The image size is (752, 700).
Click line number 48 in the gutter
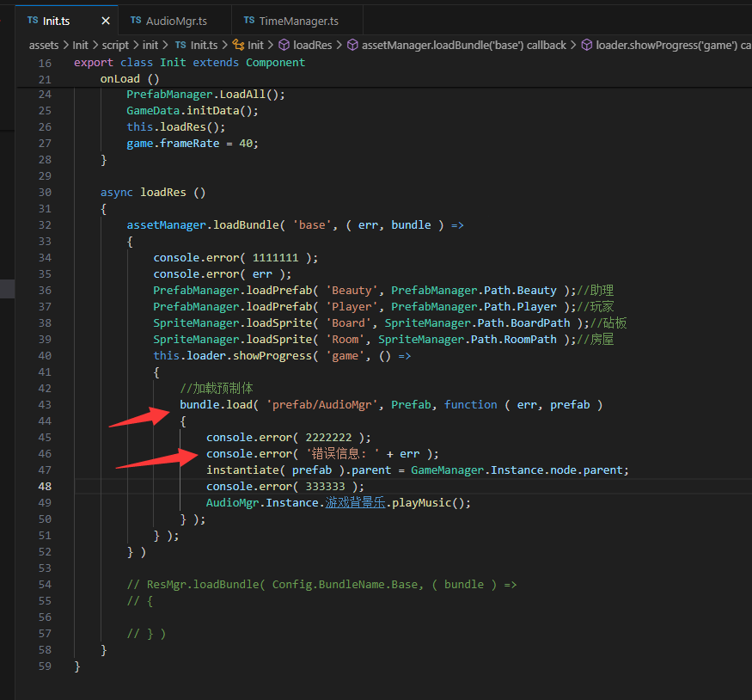(x=45, y=487)
